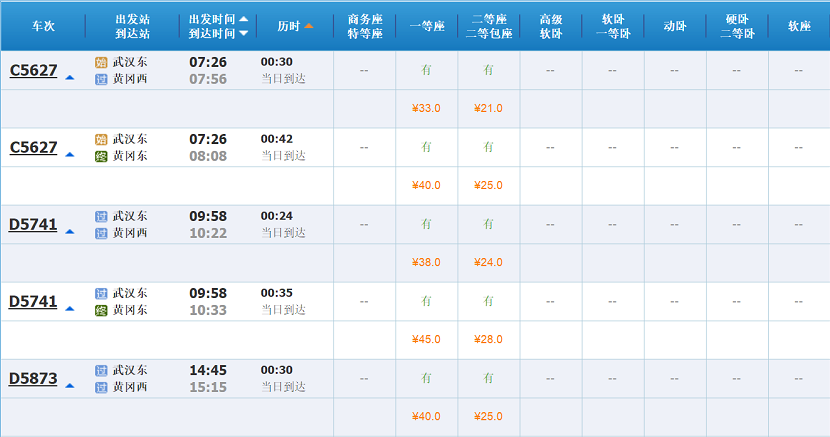Expand stops for C5627 to 黄冈西

69,78
